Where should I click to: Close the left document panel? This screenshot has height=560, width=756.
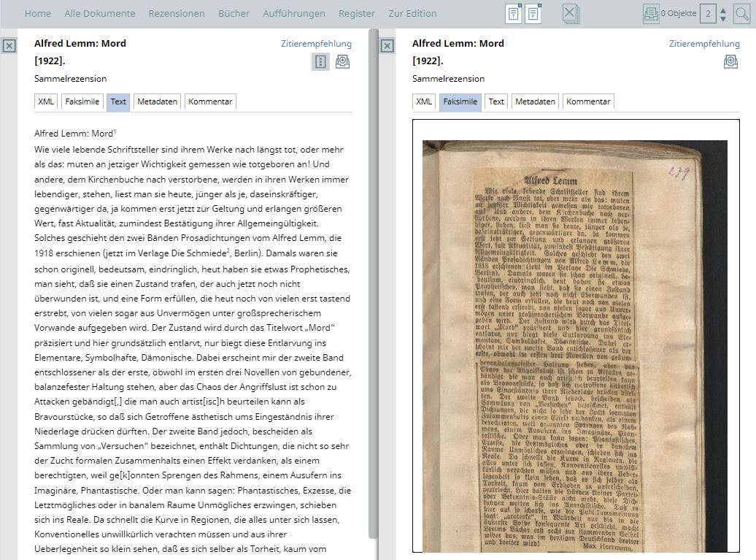click(x=9, y=46)
